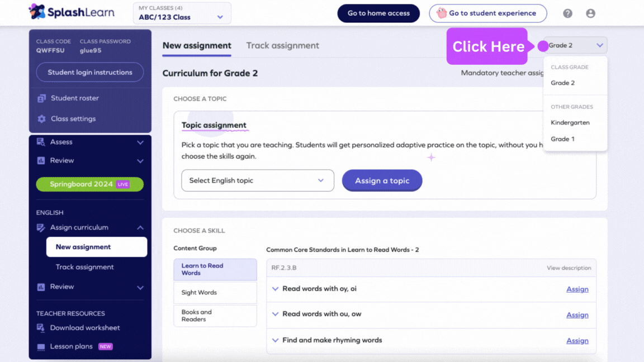Click Assign link for rhyming words
The width and height of the screenshot is (644, 362).
tap(577, 341)
